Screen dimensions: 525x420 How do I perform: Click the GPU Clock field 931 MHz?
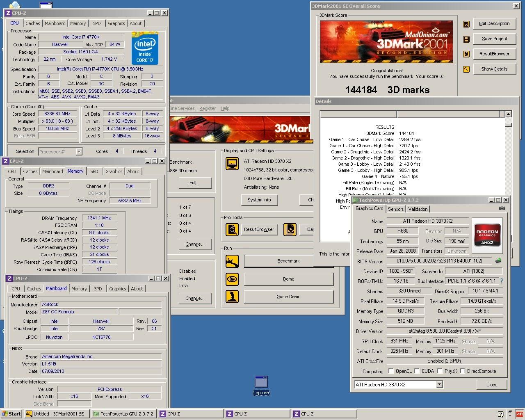(399, 341)
